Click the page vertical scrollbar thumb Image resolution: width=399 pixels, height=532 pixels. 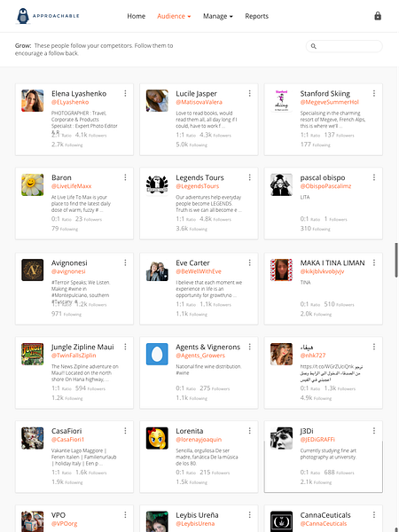tap(396, 260)
